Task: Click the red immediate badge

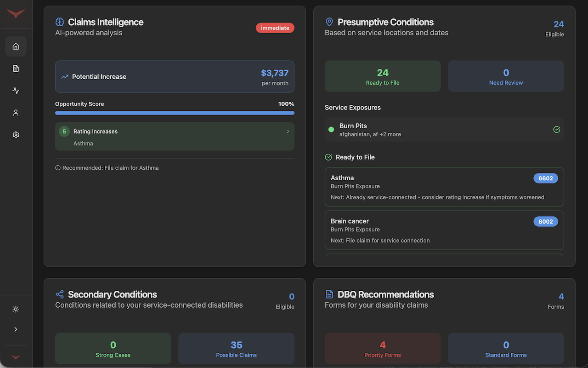Action: tap(275, 28)
